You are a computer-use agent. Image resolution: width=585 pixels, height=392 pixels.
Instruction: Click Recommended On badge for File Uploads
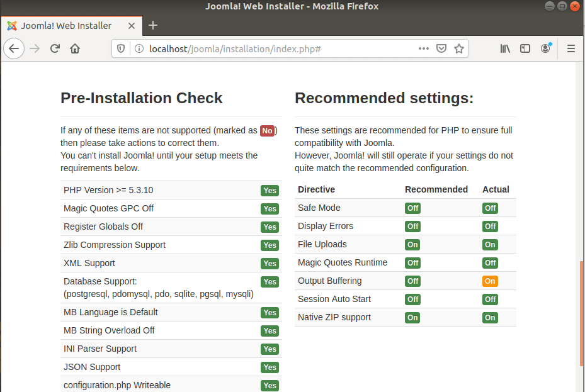412,244
